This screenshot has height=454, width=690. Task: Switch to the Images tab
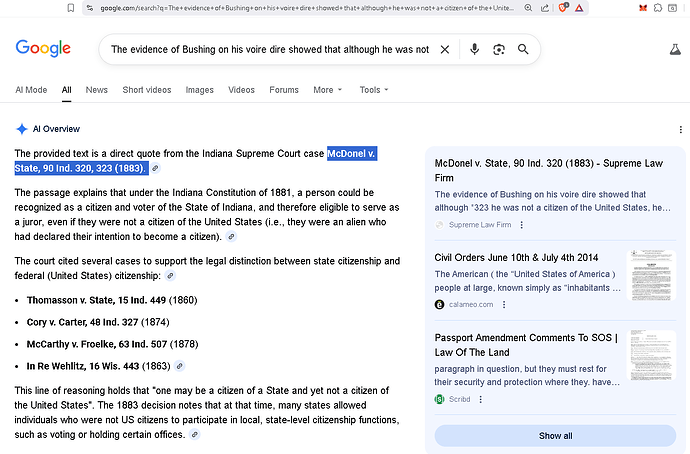click(x=199, y=90)
